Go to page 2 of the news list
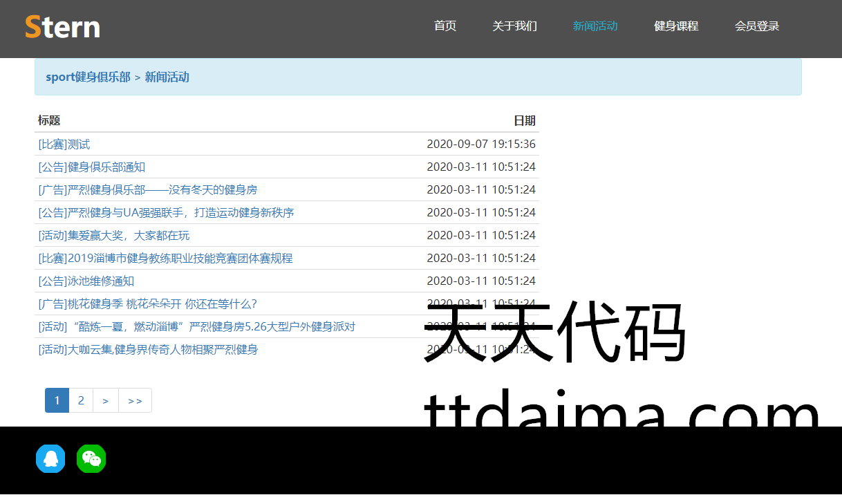Image resolution: width=842 pixels, height=504 pixels. (x=81, y=400)
